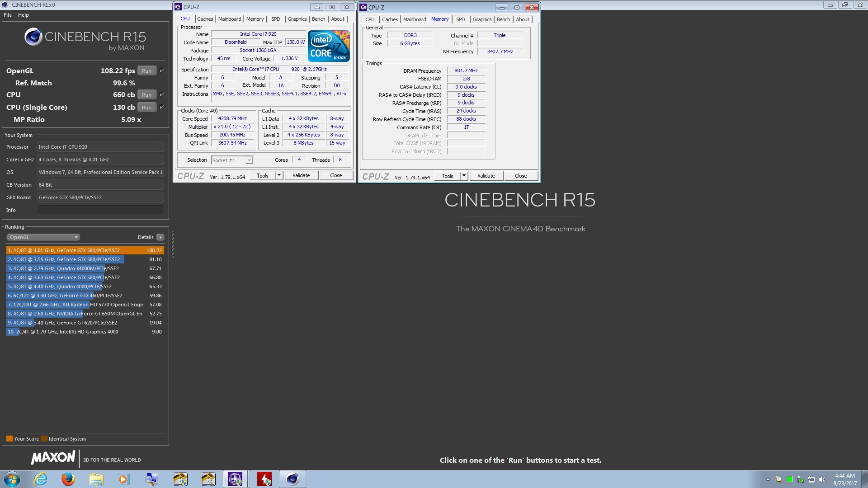Open Memory tab in left CPU-Z window
The image size is (868, 488).
[x=255, y=19]
